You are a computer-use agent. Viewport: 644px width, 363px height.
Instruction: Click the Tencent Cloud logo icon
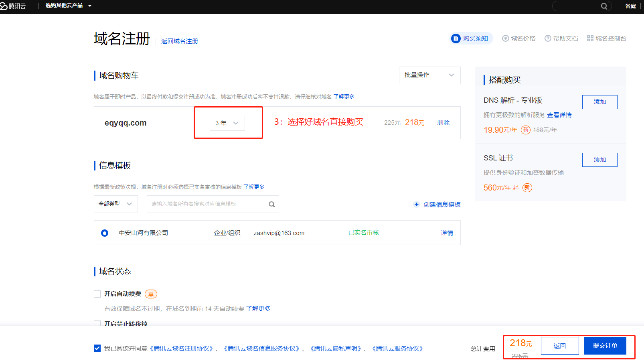[x=4, y=6]
